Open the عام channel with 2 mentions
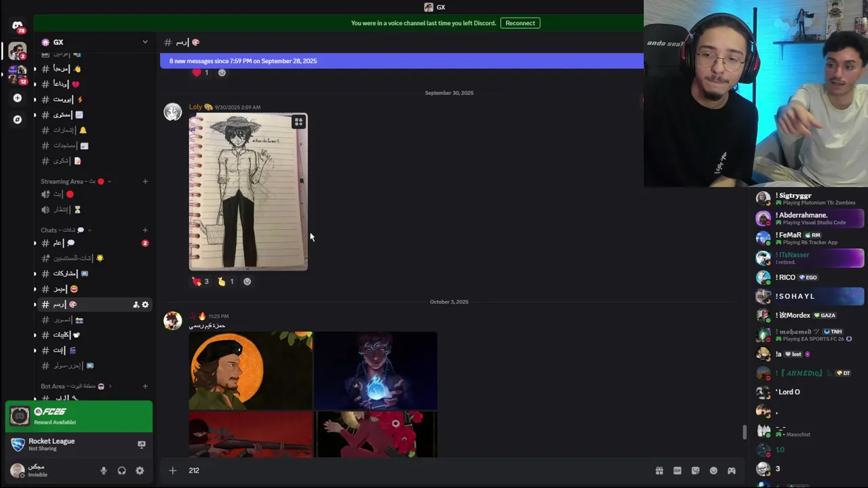868x488 pixels. pos(94,243)
